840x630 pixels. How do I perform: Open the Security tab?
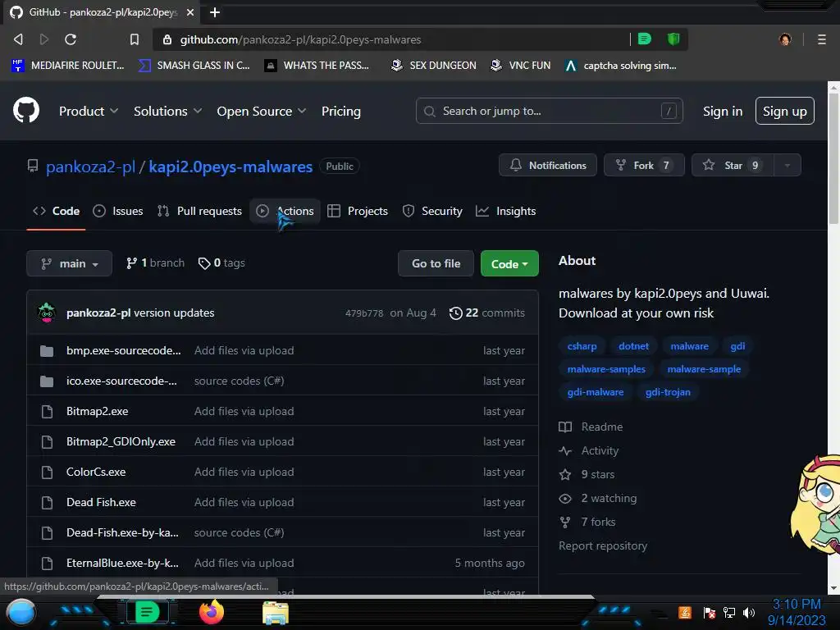[432, 211]
